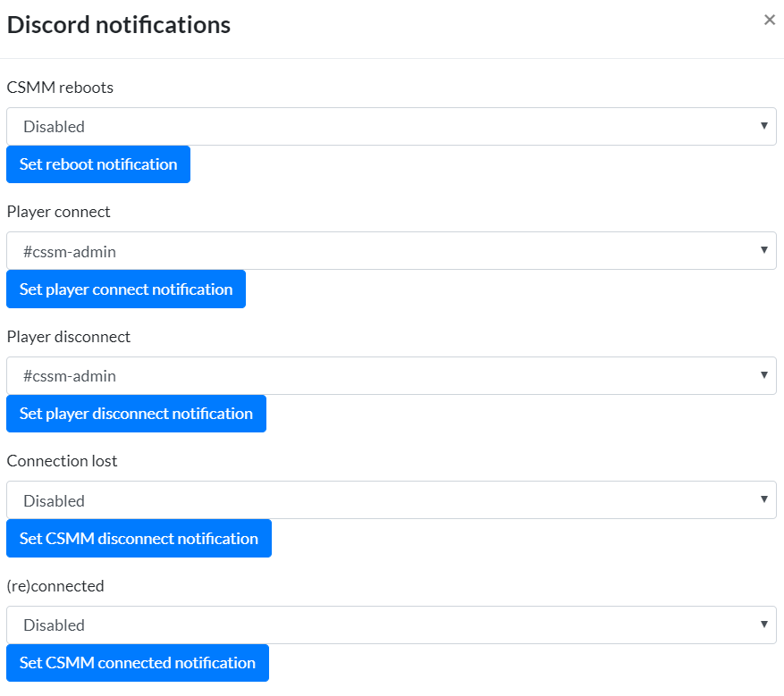Image resolution: width=784 pixels, height=696 pixels.
Task: Open the #cssm-admin select box under Player connect
Action: tap(392, 251)
